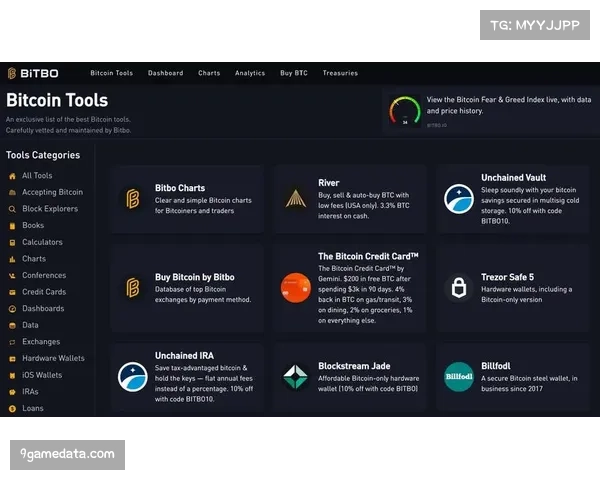600x480 pixels.
Task: Open the Calculators category in sidebar
Action: 42,242
